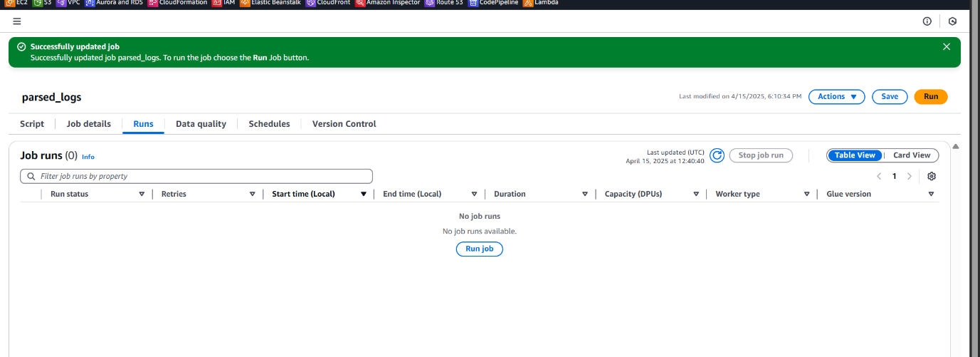Open the hamburger navigation menu

17,21
